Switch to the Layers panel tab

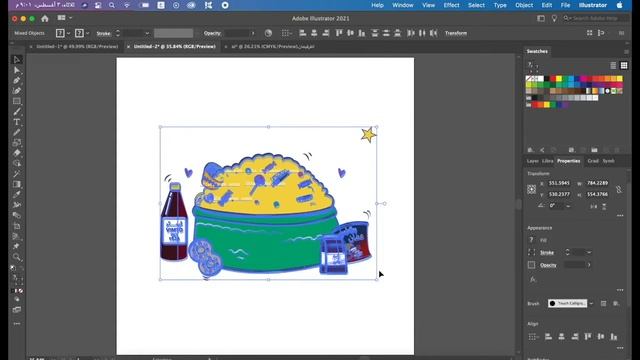point(533,161)
